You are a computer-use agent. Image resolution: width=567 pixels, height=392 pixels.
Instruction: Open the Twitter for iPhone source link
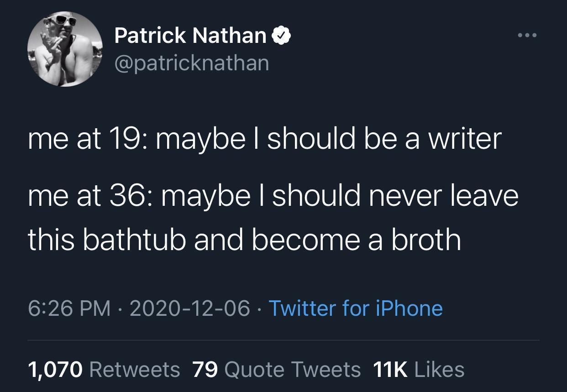tap(356, 308)
